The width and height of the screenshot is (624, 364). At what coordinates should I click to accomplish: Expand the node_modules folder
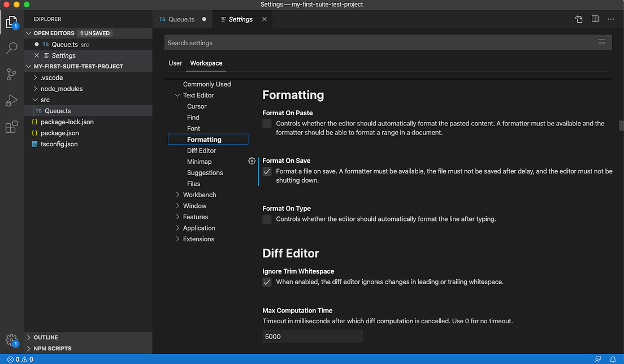tap(36, 89)
